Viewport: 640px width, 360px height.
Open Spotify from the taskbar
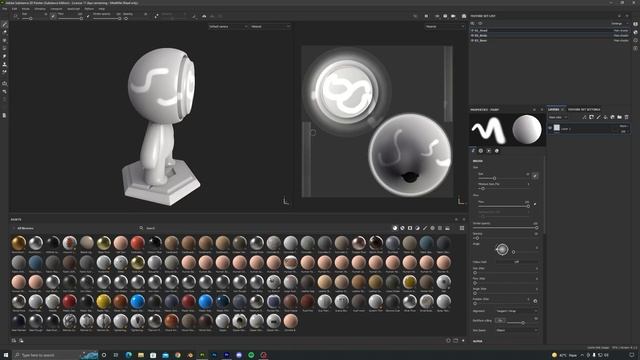pyautogui.click(x=251, y=355)
